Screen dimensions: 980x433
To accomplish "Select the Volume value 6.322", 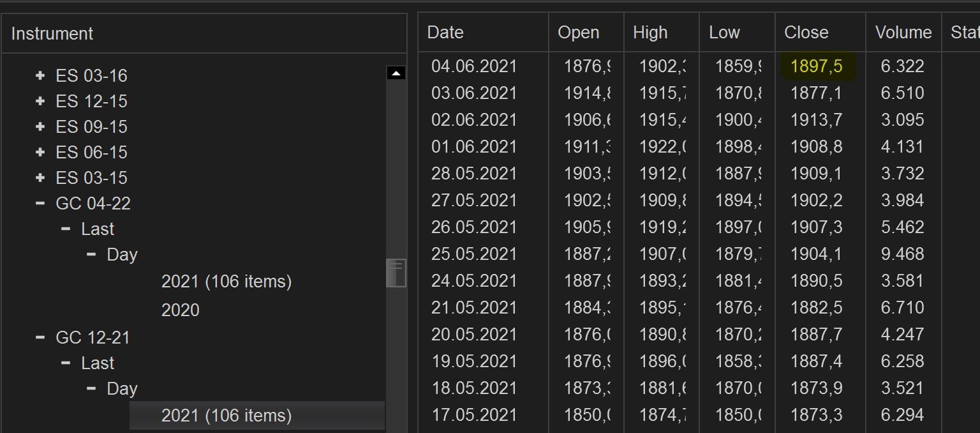I will [x=903, y=66].
